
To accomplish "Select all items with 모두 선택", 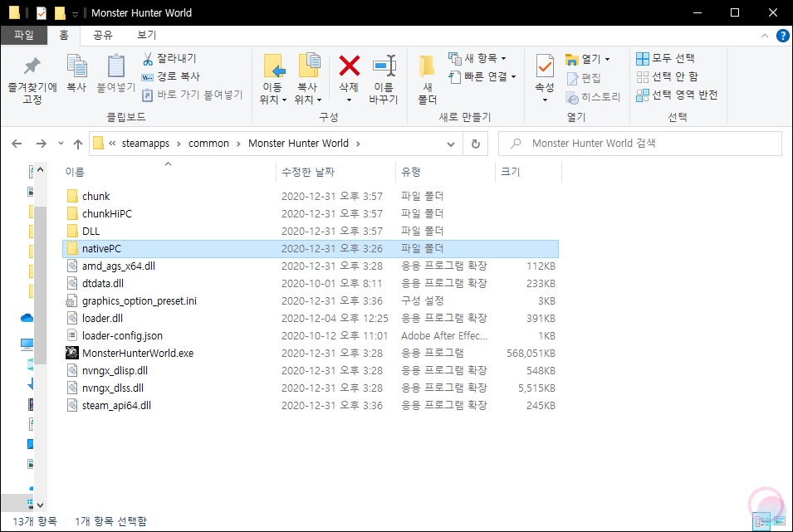I will pyautogui.click(x=666, y=59).
